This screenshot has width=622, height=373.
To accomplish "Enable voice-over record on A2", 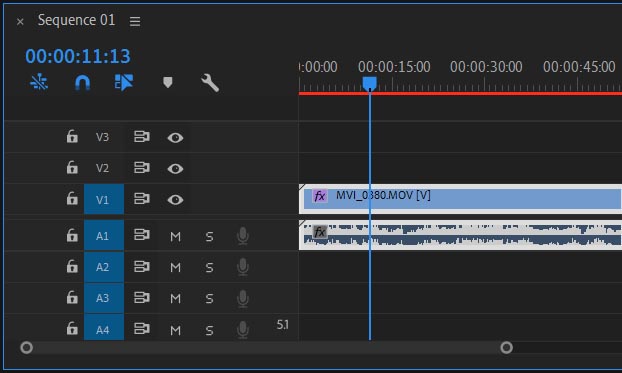I will tap(243, 267).
